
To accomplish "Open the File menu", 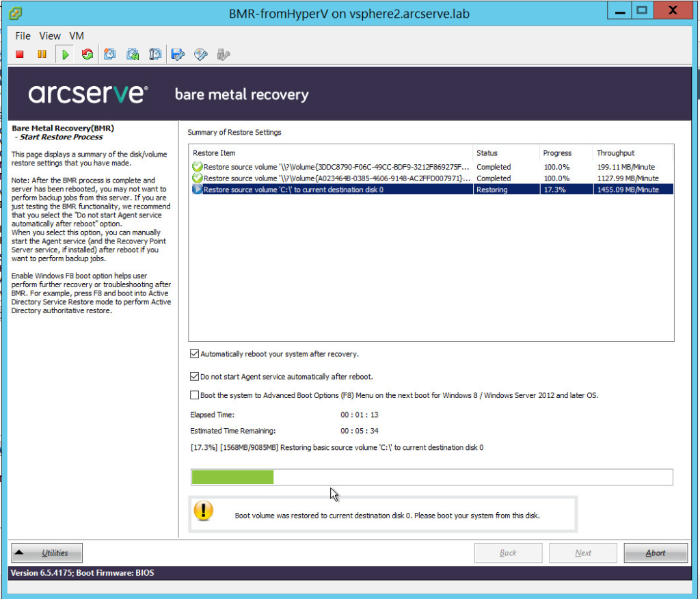I will point(23,36).
